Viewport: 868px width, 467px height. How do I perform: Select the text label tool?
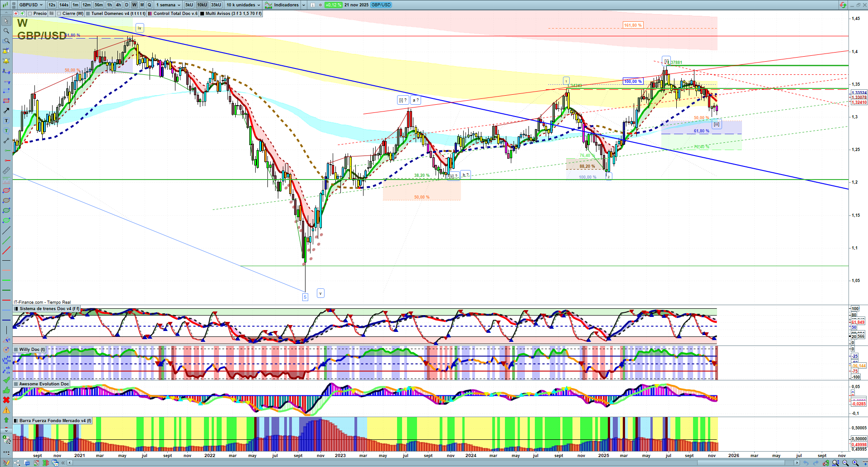tap(6, 121)
